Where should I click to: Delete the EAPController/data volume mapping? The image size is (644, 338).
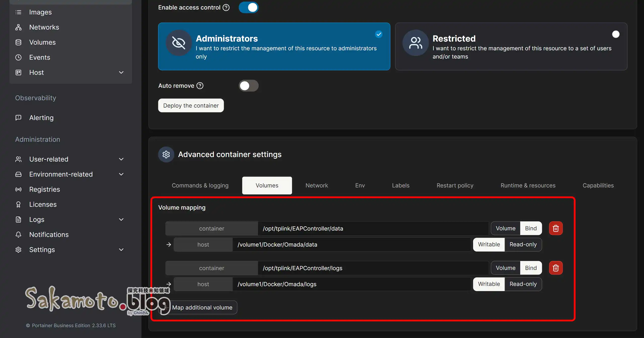[x=556, y=228]
